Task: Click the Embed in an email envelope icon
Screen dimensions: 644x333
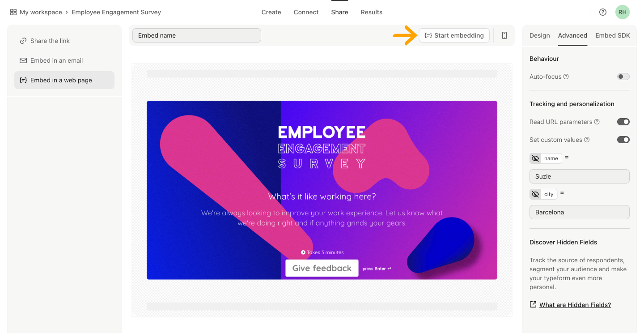Action: 23,60
